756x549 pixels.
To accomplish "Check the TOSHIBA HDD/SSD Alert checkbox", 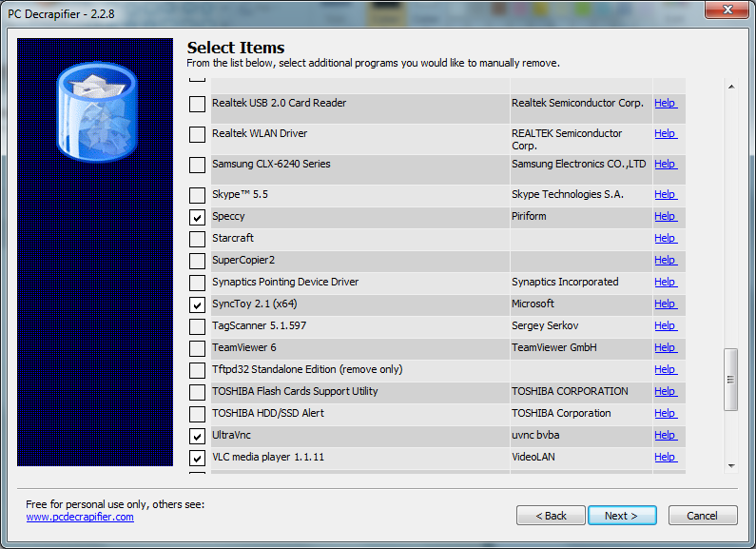I will click(x=197, y=414).
